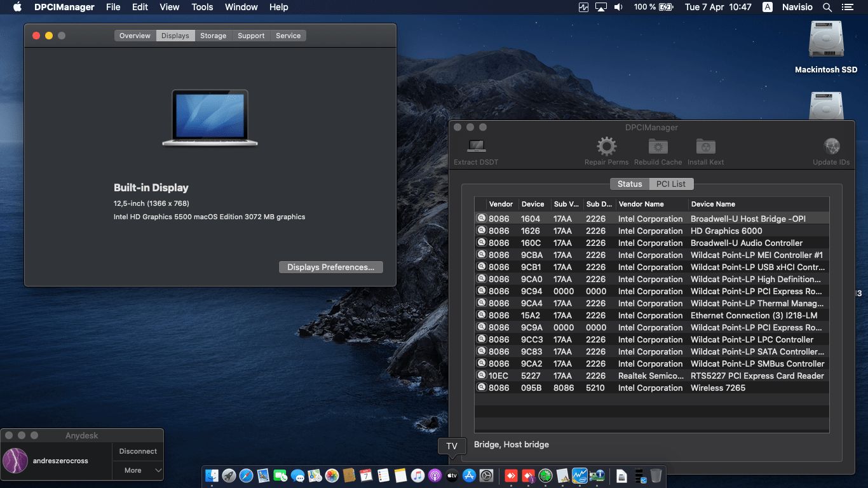Open the Storage tab in About This Mac
The image size is (868, 488).
point(213,36)
